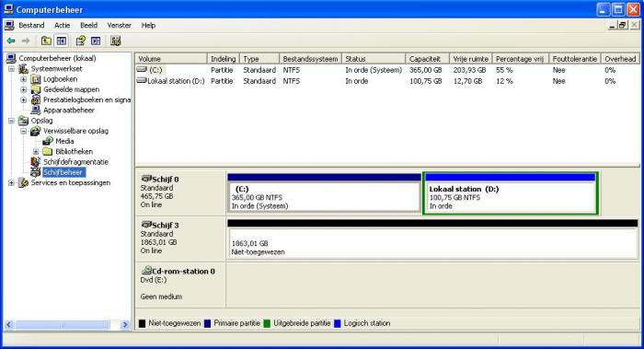Sort by the Volume column header
Viewport: 644px width, 349px height.
pos(171,59)
